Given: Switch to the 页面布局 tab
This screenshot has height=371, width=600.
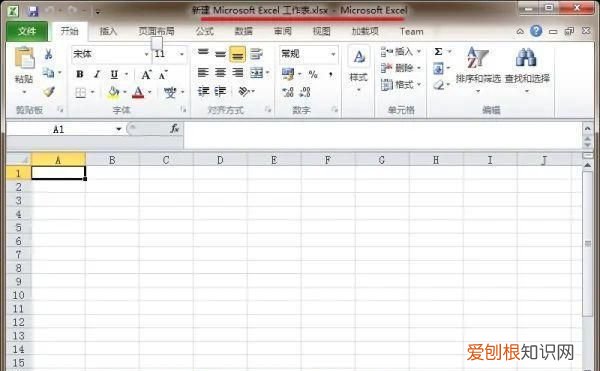Looking at the screenshot, I should (x=157, y=31).
